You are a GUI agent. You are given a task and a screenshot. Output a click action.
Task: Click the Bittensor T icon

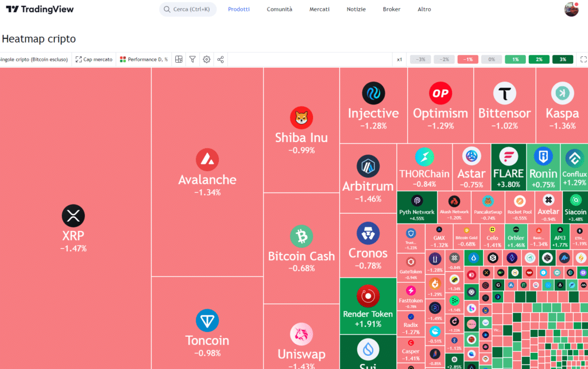click(504, 93)
